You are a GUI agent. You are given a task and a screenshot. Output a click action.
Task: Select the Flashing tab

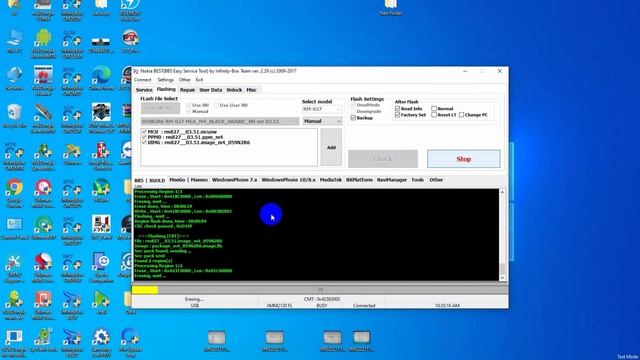click(166, 89)
